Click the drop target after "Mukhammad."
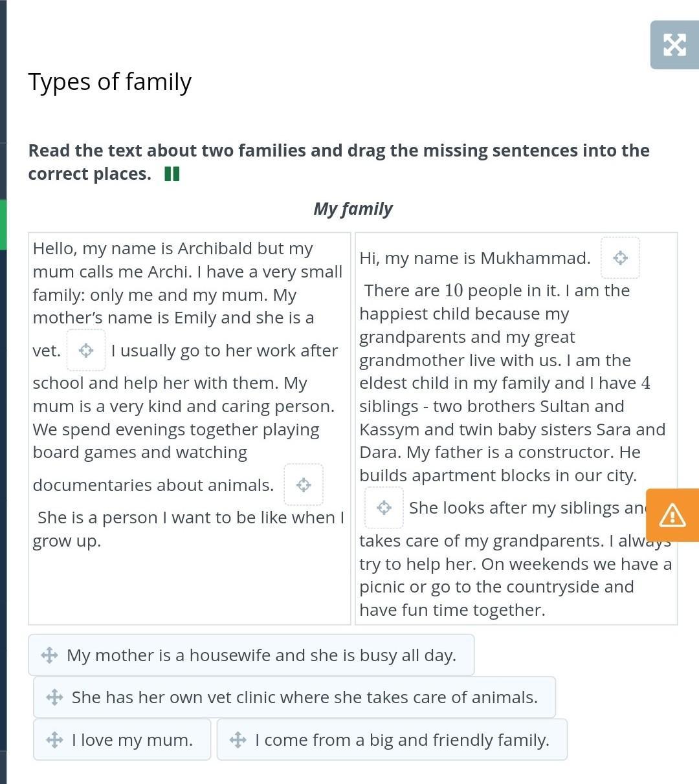This screenshot has width=699, height=784. pos(620,258)
